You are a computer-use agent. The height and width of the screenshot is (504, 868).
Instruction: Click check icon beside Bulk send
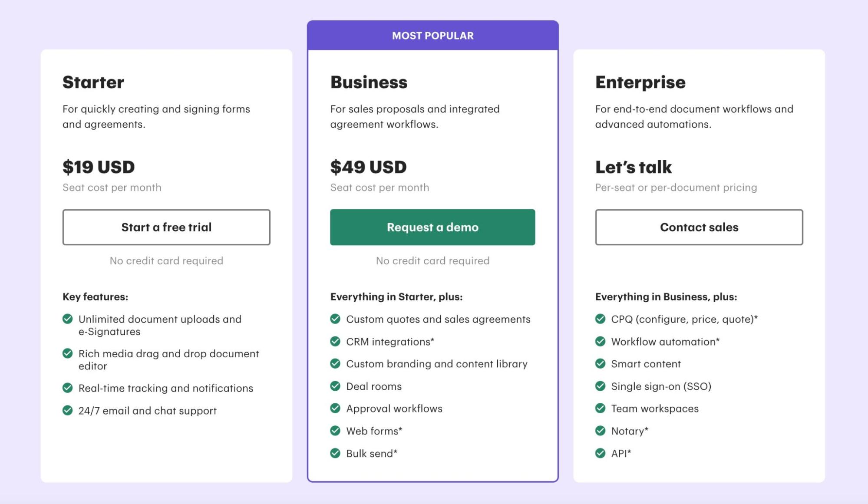click(x=335, y=453)
